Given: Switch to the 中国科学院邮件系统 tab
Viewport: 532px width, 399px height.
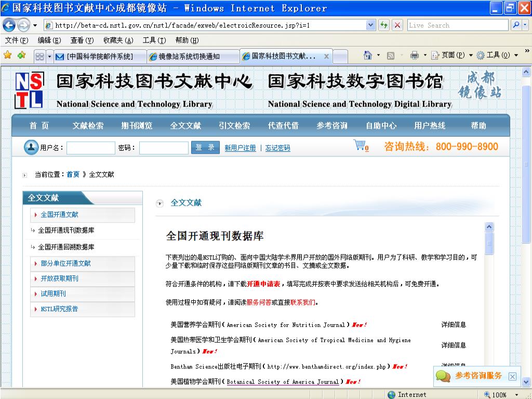Looking at the screenshot, I should pos(100,56).
